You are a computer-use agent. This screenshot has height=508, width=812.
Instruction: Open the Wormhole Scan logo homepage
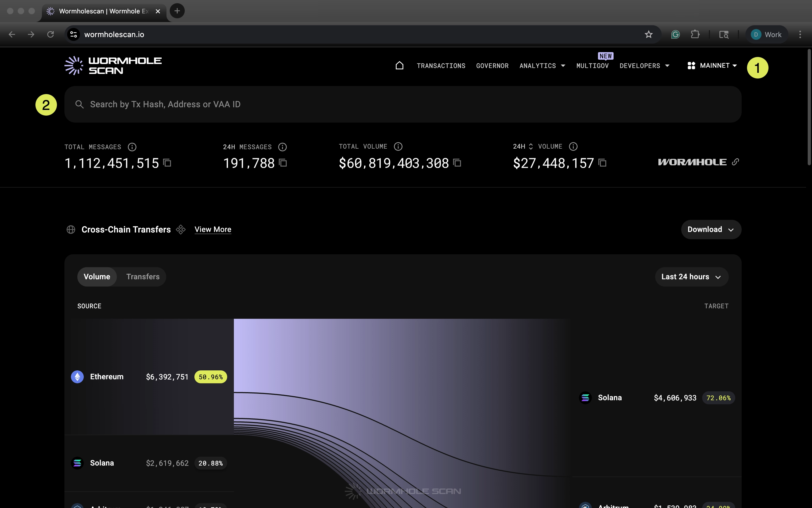point(113,66)
